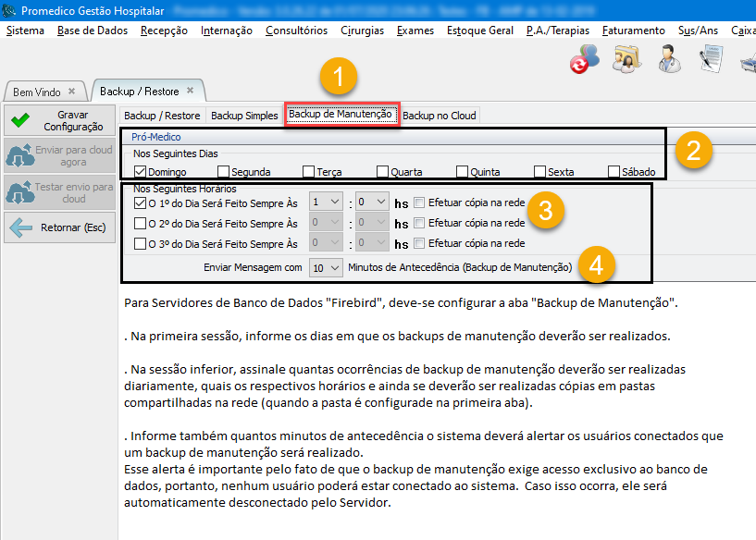Tick the first Efetuar cópia na rede checkbox

419,202
